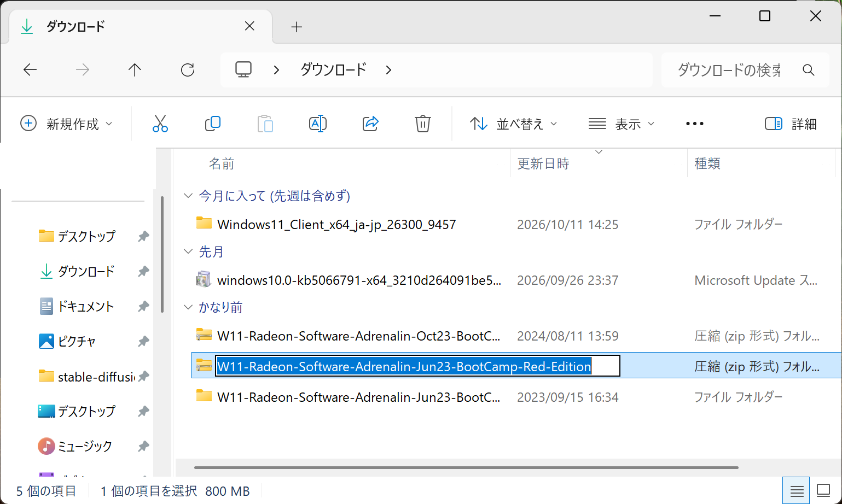The image size is (842, 504).
Task: Click pin icon next to ピクチャ
Action: (x=143, y=342)
